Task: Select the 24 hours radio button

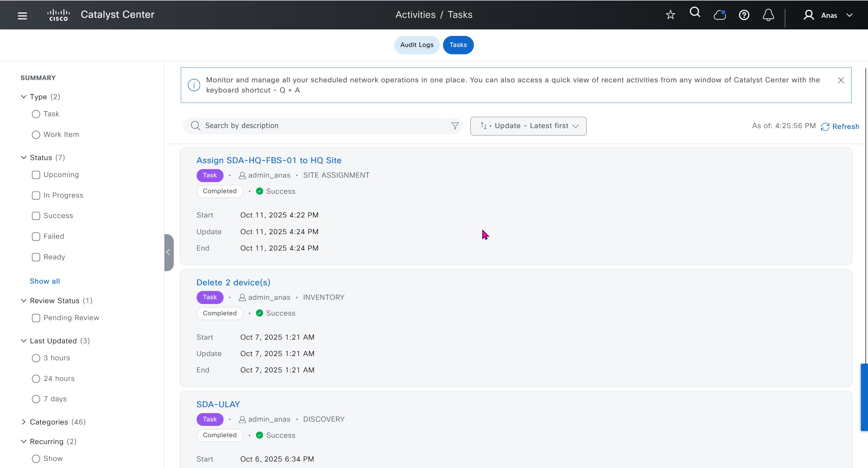Action: tap(36, 379)
